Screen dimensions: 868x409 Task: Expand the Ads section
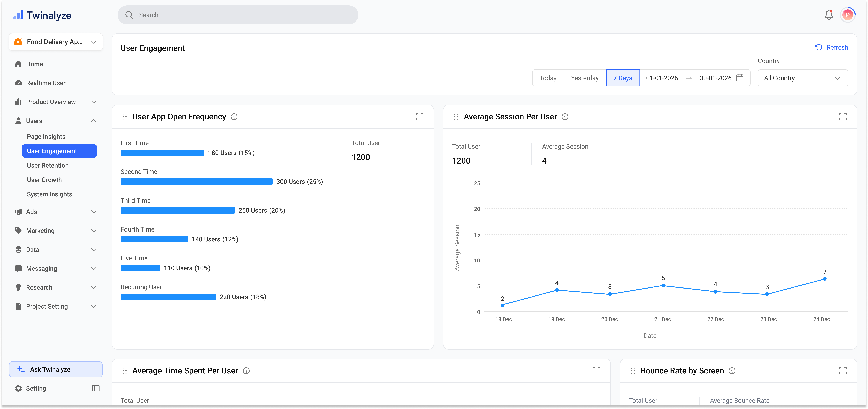(x=94, y=212)
